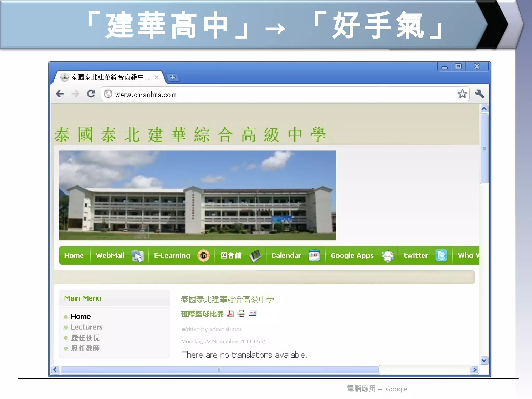
Task: Click the school building banner image
Action: coord(197,195)
